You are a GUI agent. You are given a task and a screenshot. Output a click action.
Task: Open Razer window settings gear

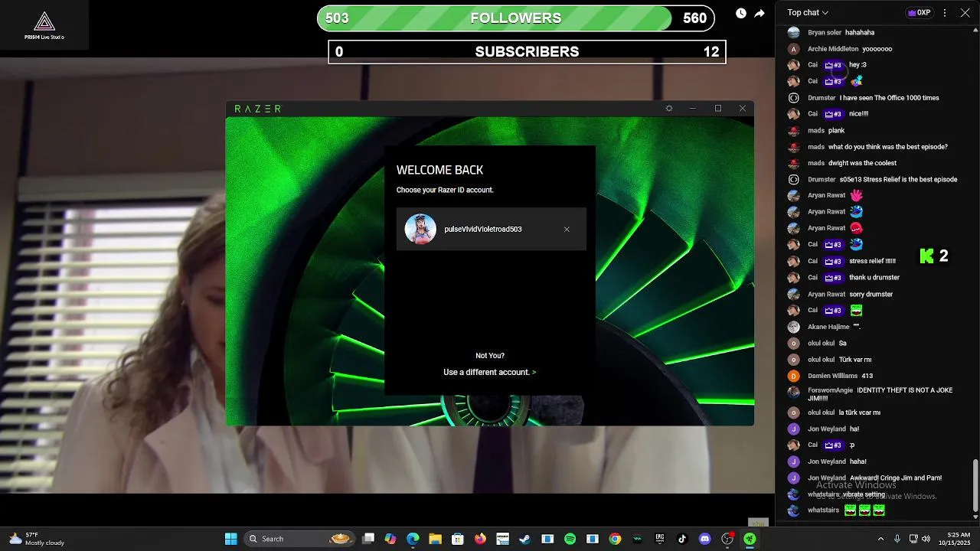tap(669, 109)
